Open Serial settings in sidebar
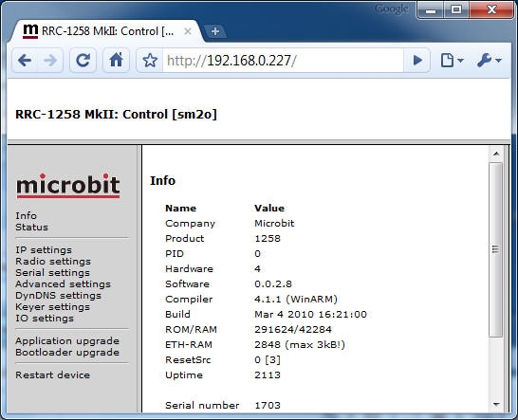Image resolution: width=518 pixels, height=420 pixels. 52,273
